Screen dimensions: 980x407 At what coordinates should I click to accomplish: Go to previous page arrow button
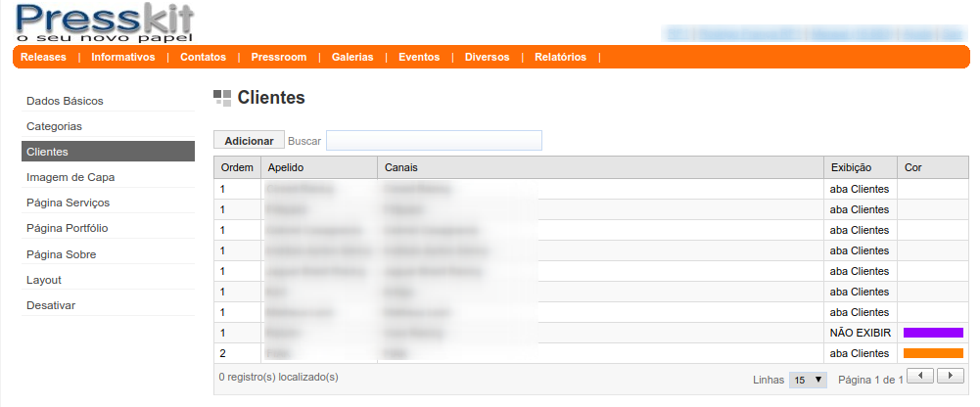pos(920,376)
